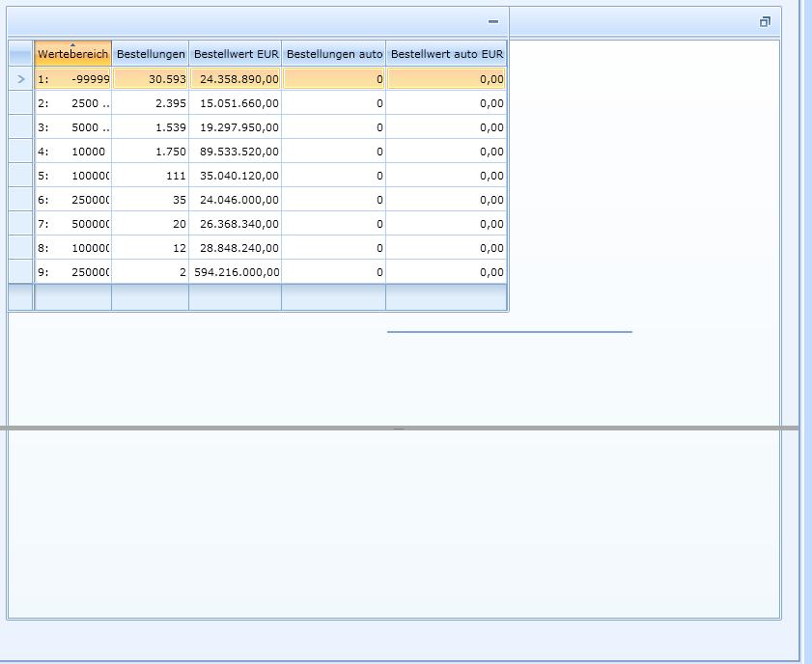The image size is (812, 664).
Task: Click the horizontal splitter grip between the panes
Action: pos(399,429)
